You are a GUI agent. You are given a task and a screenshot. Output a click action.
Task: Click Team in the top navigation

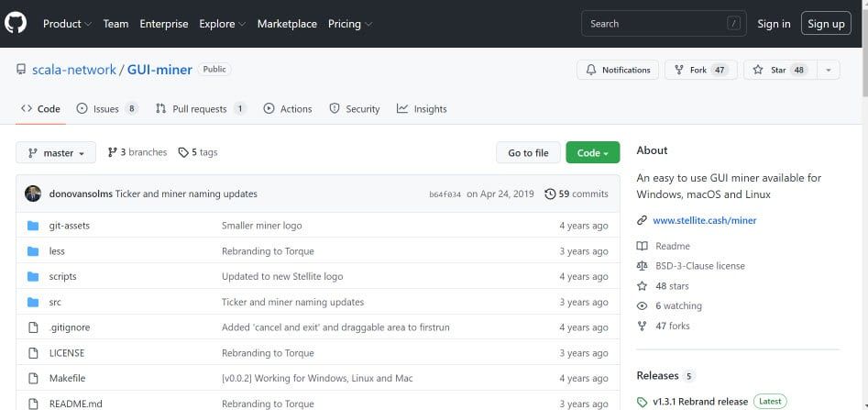115,24
